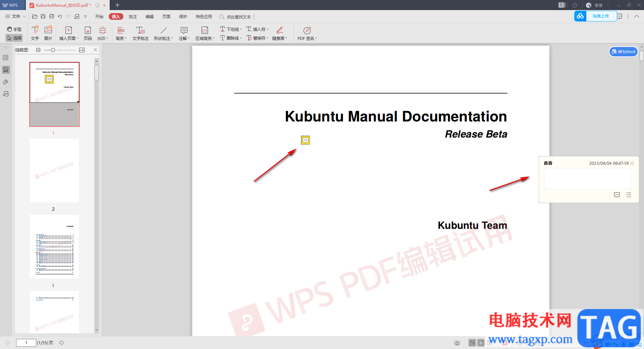Open the Shape Comment dropdown
The width and height of the screenshot is (644, 349).
(x=163, y=33)
